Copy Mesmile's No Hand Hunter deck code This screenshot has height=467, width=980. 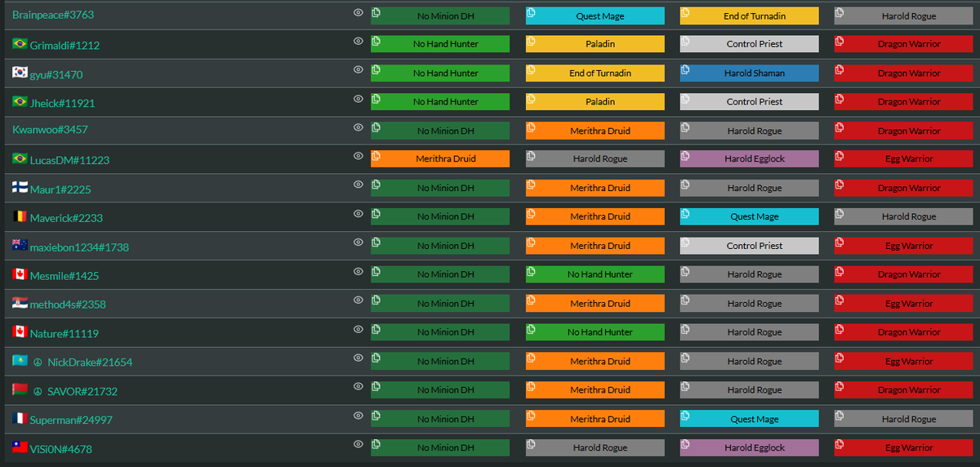coord(531,271)
